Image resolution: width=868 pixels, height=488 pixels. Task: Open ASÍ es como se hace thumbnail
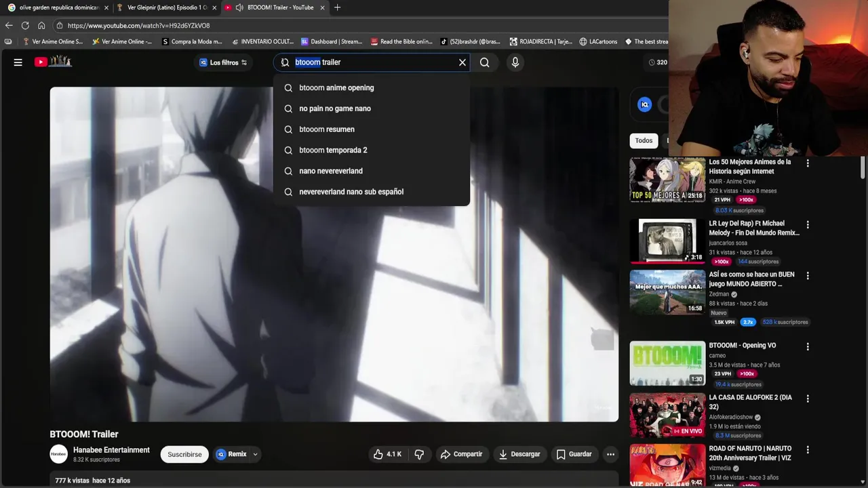(x=667, y=292)
